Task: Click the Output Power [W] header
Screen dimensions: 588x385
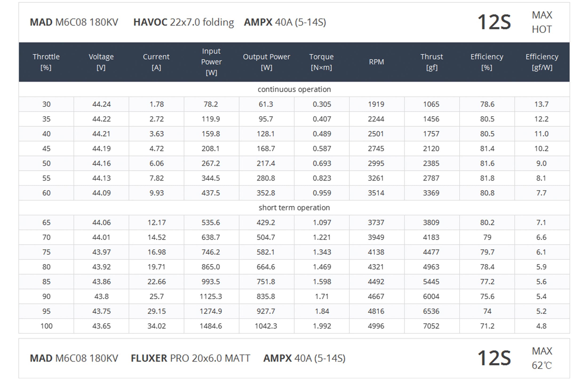Action: pos(266,62)
